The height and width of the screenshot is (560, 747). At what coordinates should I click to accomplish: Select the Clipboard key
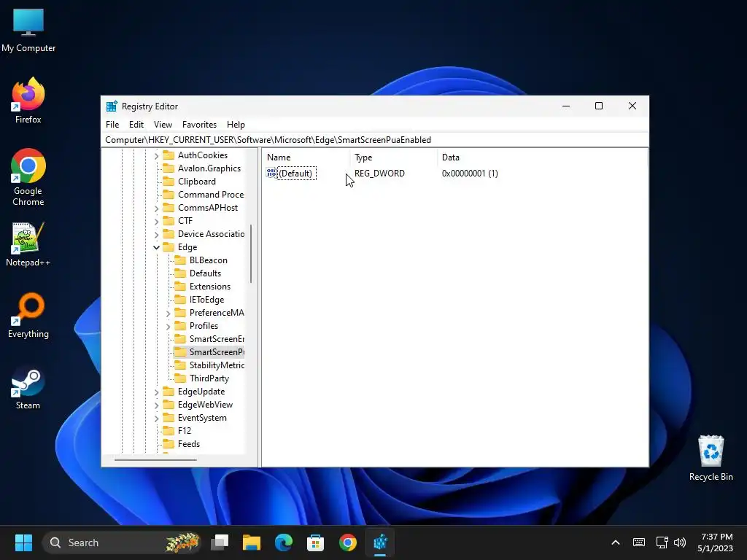[197, 182]
